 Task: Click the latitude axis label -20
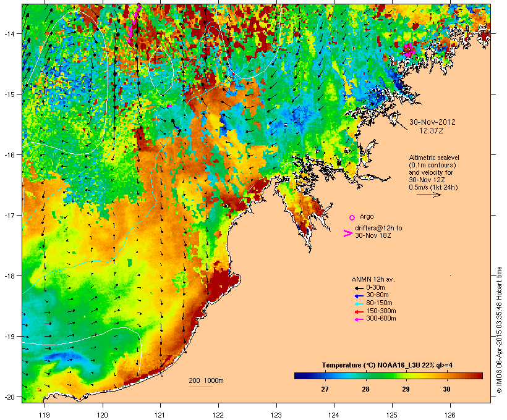(9, 397)
